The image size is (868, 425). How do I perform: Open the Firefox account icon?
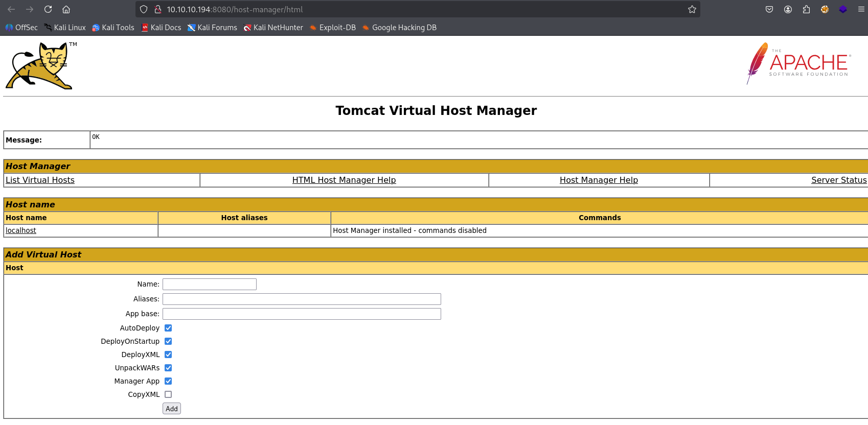[788, 9]
